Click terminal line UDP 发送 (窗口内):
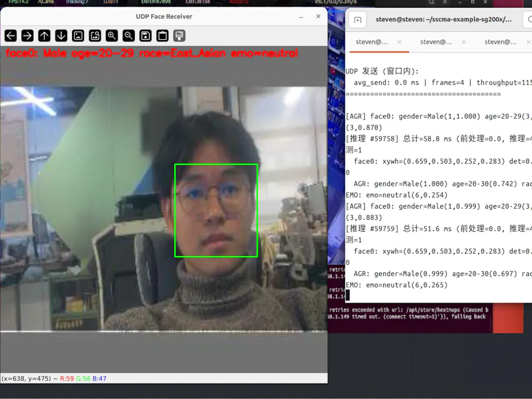532x399 pixels. point(382,72)
